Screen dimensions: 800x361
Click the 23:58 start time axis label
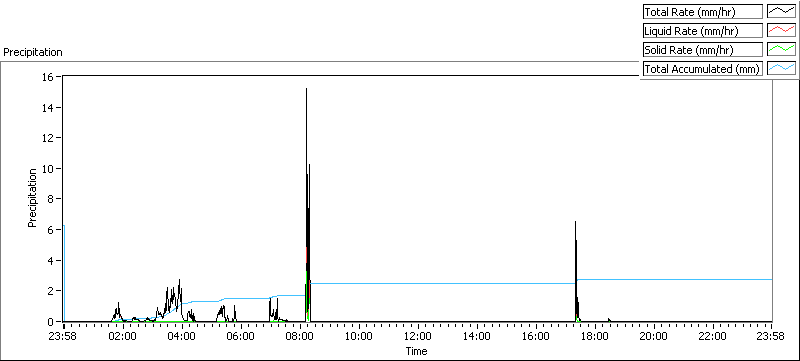click(x=63, y=336)
